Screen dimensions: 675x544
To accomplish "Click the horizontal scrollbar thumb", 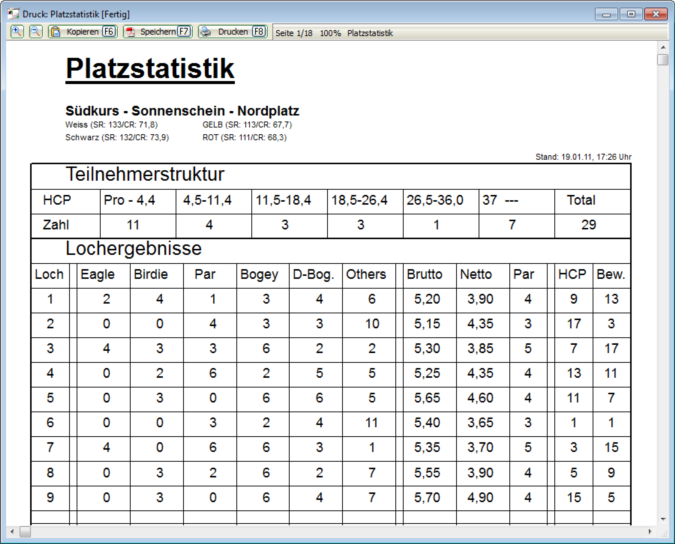I will pyautogui.click(x=25, y=532).
